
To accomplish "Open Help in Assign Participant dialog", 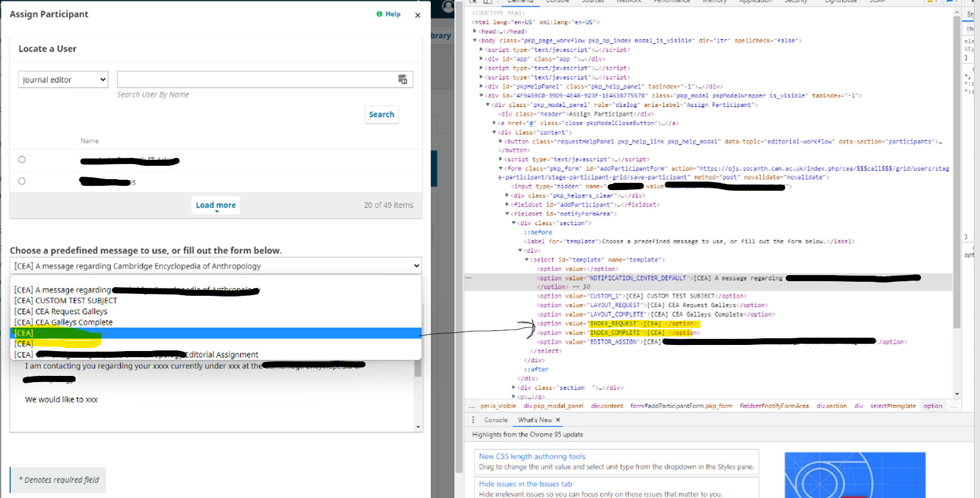I will tap(388, 14).
